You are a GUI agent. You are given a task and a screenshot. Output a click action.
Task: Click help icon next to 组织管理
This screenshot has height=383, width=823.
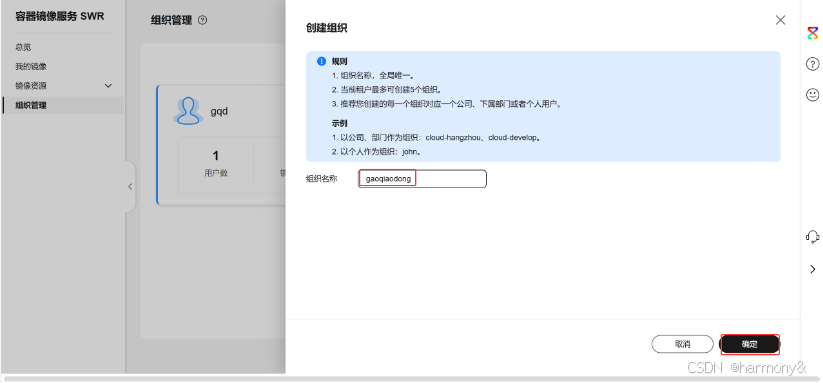tap(203, 20)
